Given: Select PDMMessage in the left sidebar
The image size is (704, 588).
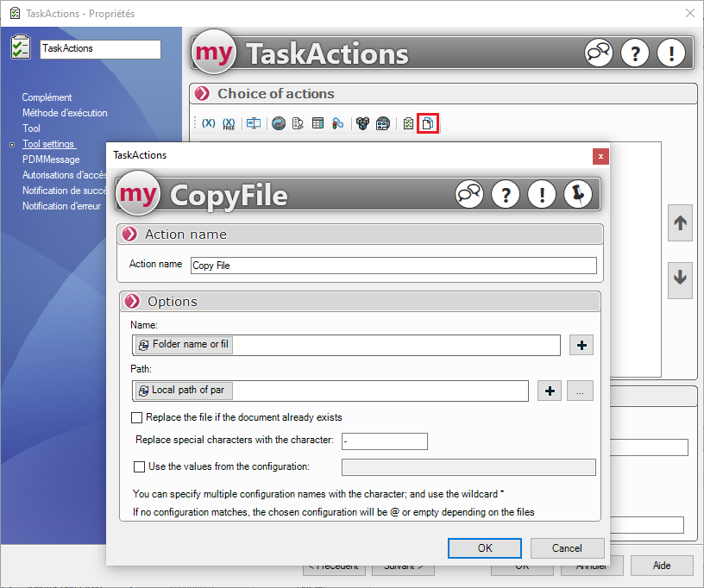Looking at the screenshot, I should (51, 160).
